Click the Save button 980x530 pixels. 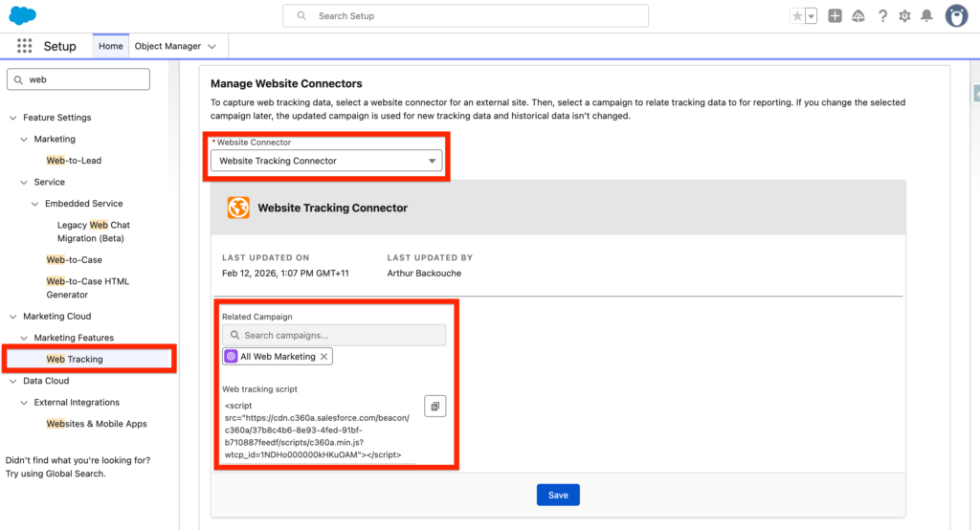tap(558, 495)
